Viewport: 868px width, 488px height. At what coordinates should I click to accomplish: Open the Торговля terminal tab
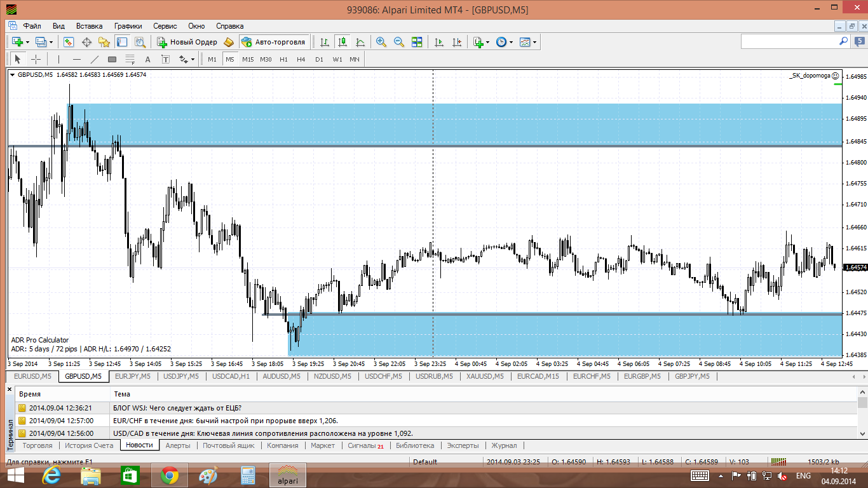37,445
